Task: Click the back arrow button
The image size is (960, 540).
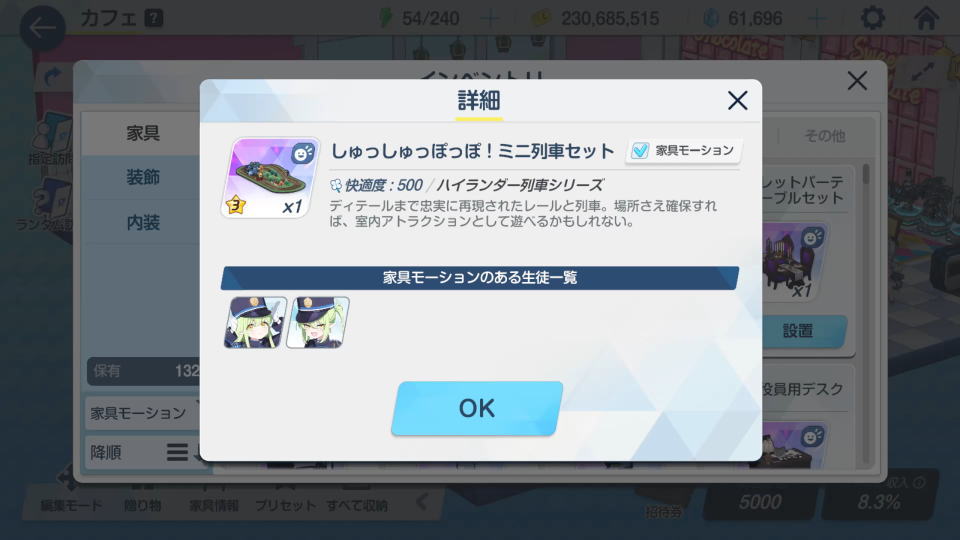Action: (x=42, y=28)
